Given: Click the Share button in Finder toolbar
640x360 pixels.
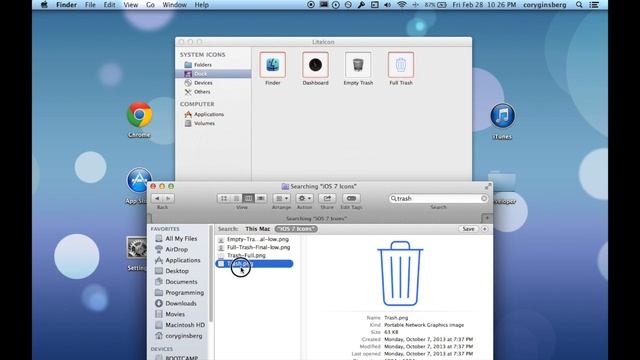Looking at the screenshot, I should click(x=327, y=198).
